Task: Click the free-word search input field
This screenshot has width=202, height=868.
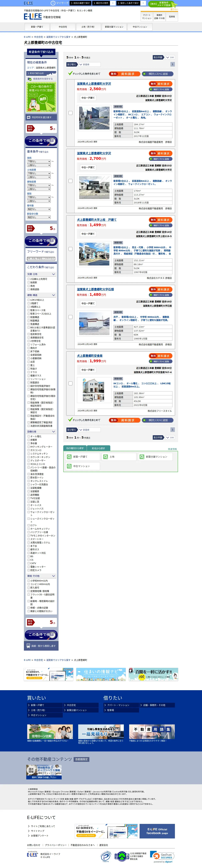Action: 41,259
